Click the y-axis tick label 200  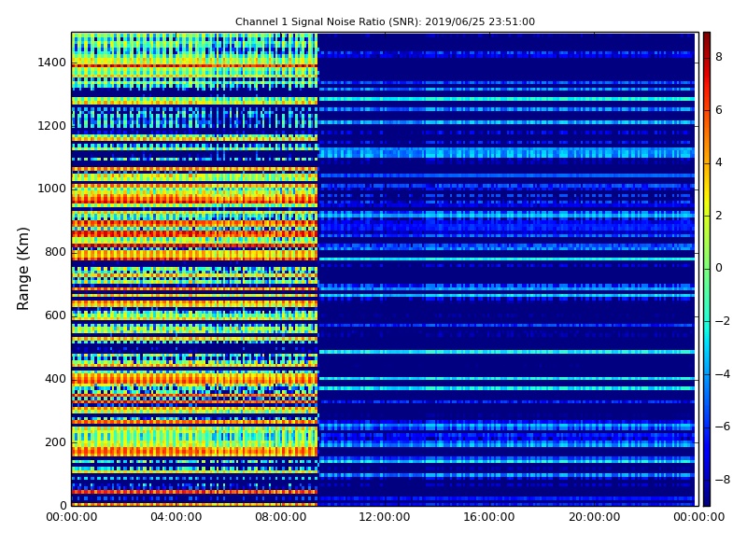coord(55,442)
